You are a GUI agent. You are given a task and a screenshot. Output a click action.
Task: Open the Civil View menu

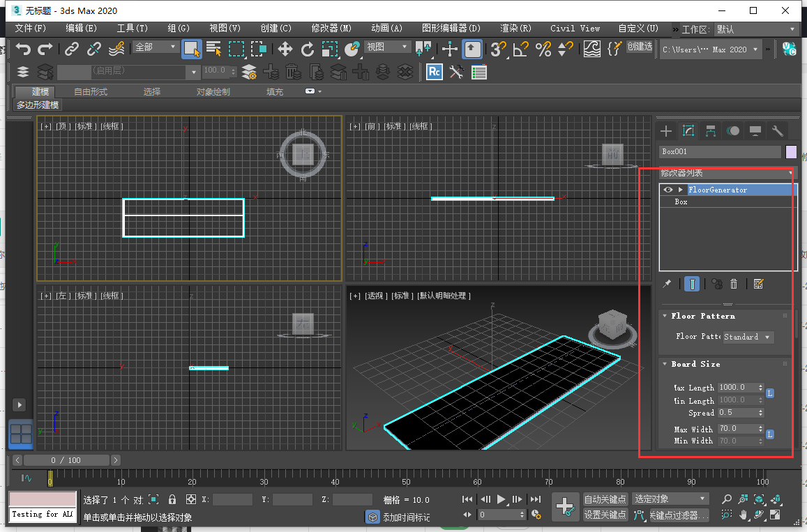(575, 29)
